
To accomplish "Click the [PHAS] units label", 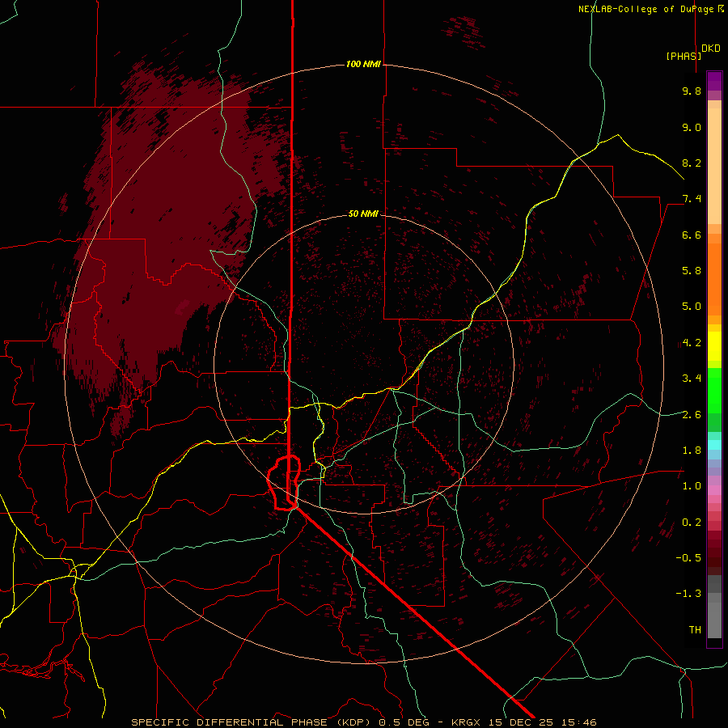I will pyautogui.click(x=684, y=56).
